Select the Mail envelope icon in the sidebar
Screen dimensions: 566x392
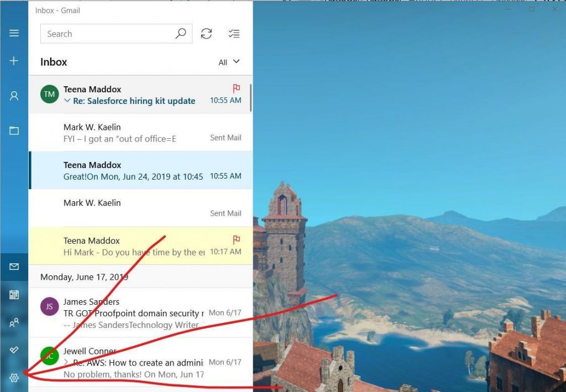coord(14,268)
